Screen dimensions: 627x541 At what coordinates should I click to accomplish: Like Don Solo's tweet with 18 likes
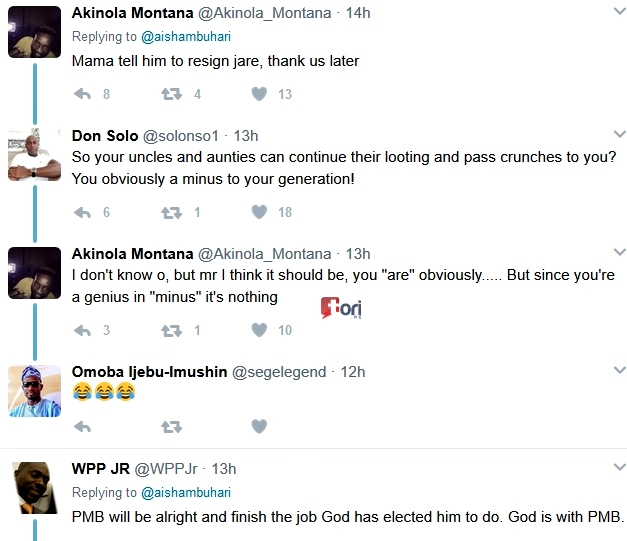coord(259,212)
